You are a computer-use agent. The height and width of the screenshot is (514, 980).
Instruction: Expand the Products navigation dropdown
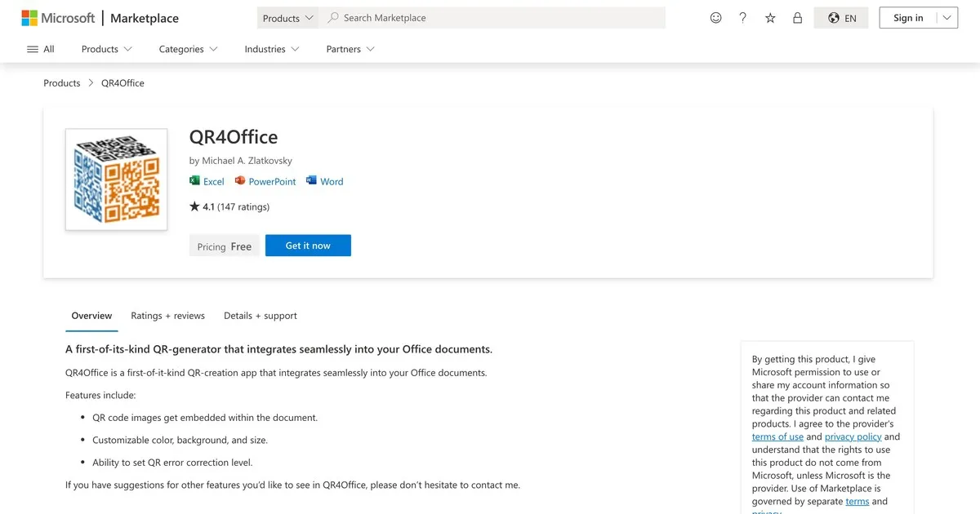pos(106,49)
